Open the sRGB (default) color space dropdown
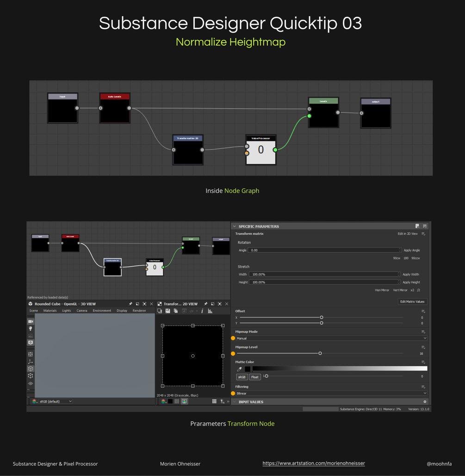The width and height of the screenshot is (465, 476). [56, 401]
